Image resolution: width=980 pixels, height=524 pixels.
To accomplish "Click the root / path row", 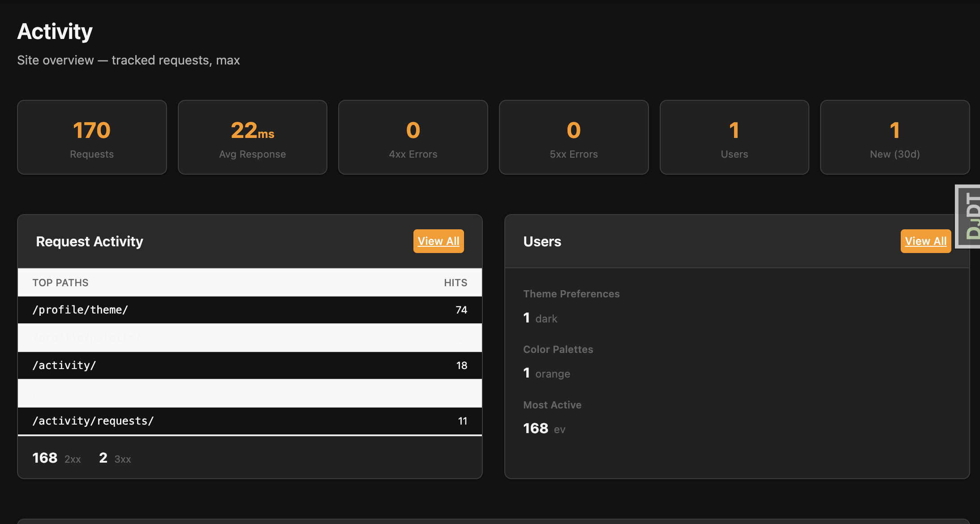I will [249, 393].
